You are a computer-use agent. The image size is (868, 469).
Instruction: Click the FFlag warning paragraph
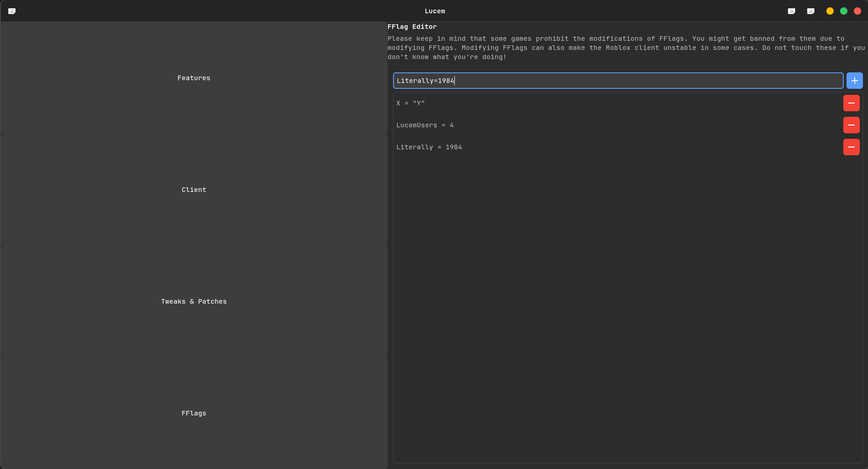(626, 48)
